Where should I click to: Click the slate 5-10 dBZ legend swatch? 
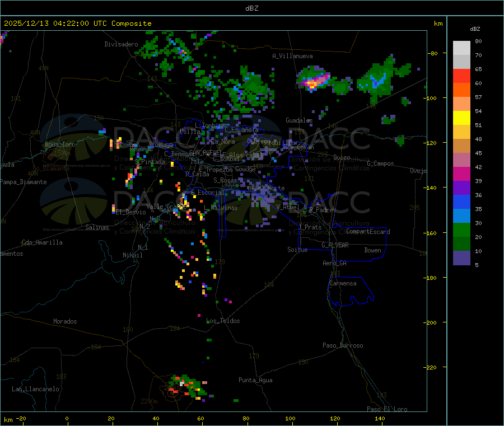tap(461, 258)
